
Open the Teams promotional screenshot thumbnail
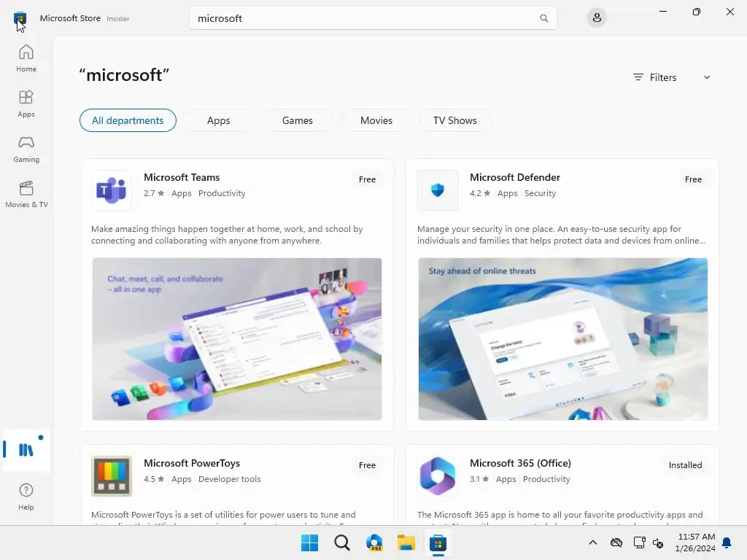(x=237, y=339)
